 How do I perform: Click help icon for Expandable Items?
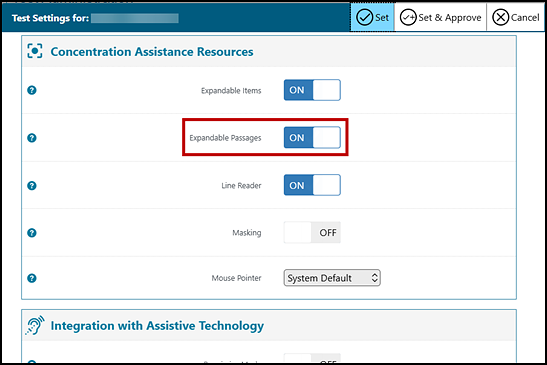coord(32,90)
